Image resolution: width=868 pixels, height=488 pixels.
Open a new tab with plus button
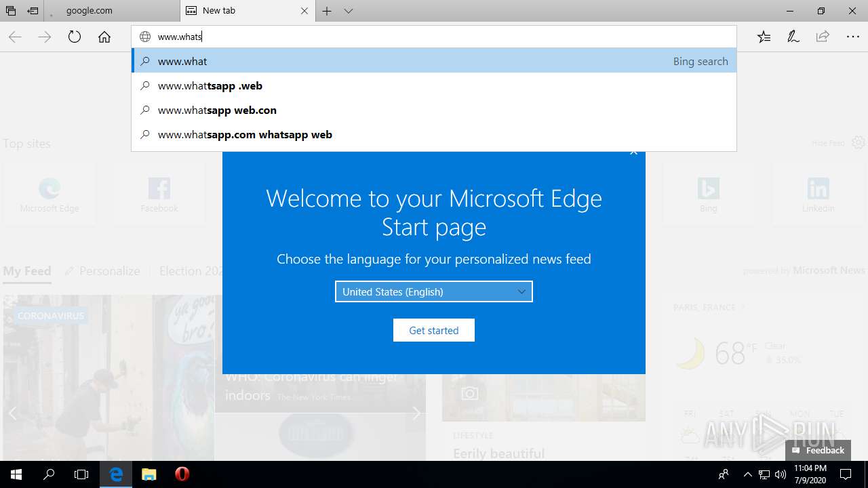(x=327, y=11)
